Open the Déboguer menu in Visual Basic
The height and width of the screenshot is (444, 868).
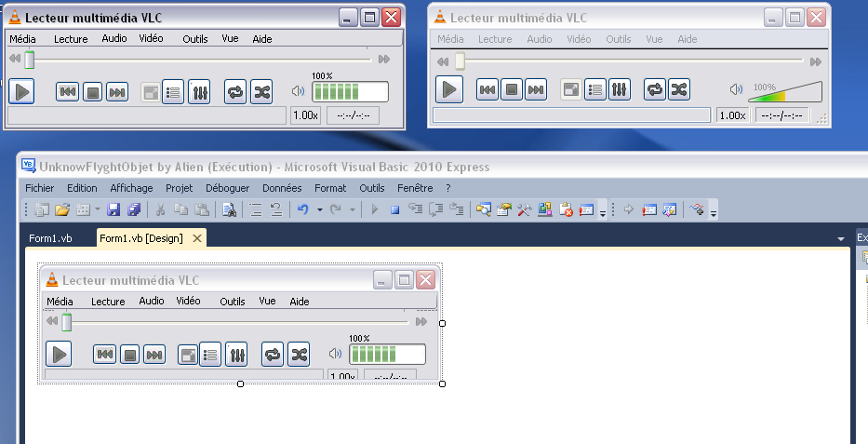pyautogui.click(x=228, y=188)
